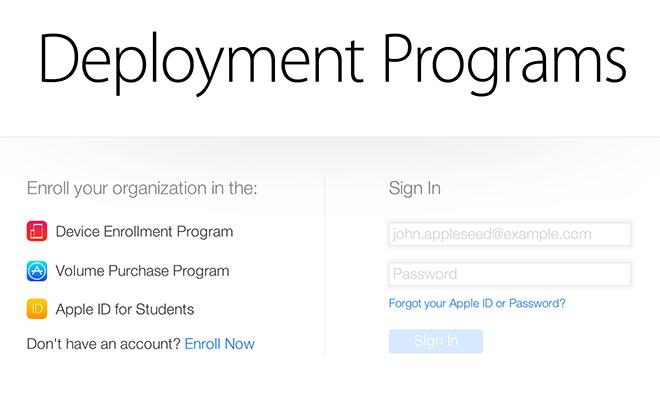Open Forgot your Apple ID or Password link

[x=477, y=303]
